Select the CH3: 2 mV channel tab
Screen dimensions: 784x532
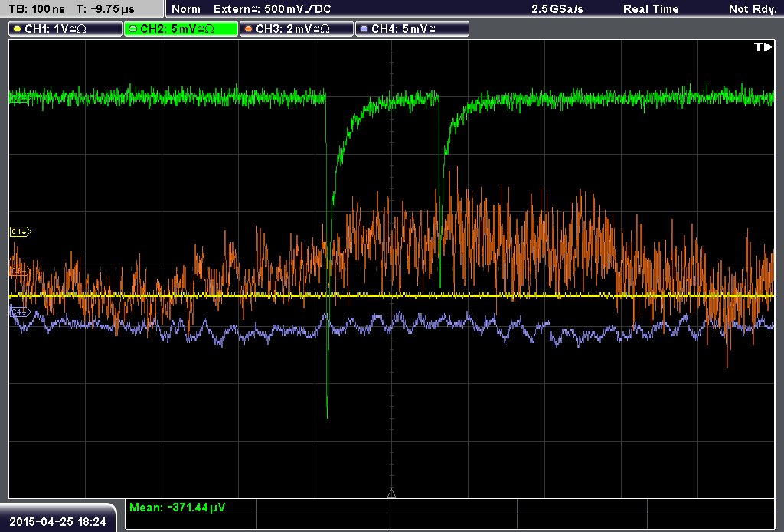click(x=296, y=29)
